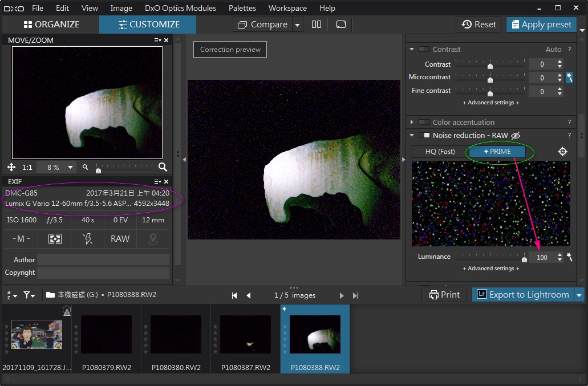Click the flash off icon in EXIF

pos(87,239)
